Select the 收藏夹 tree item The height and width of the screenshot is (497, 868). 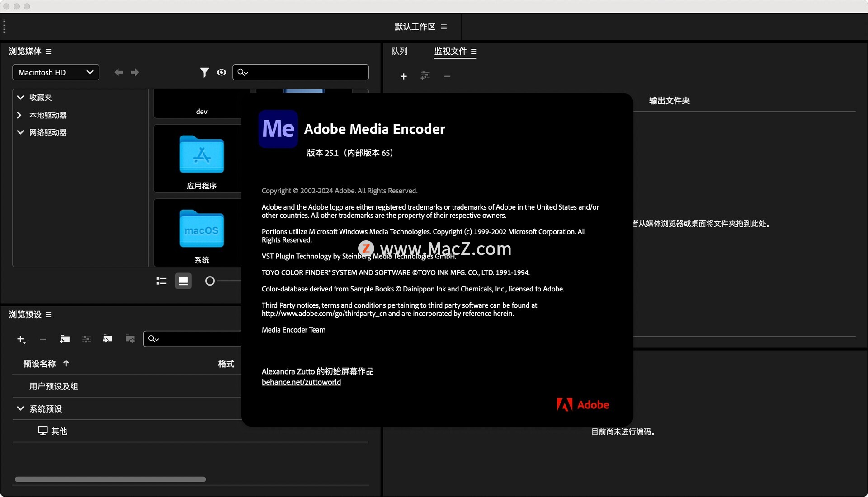[x=41, y=98]
